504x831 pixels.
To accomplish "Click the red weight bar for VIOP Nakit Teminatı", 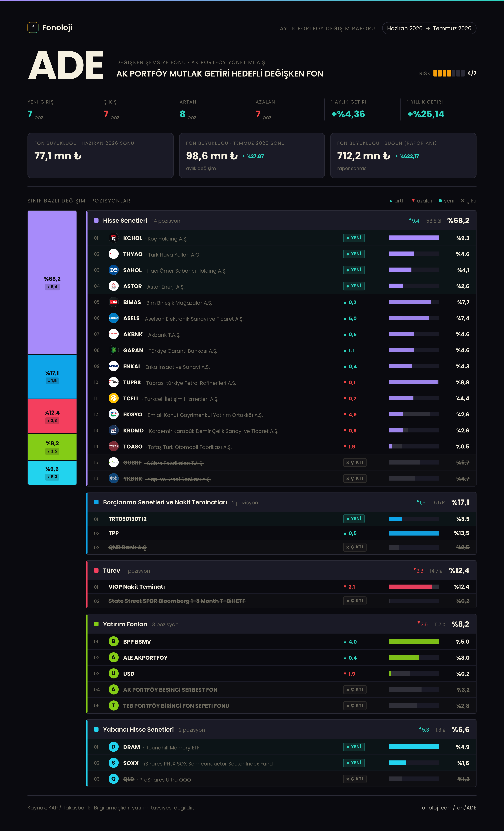I will pos(414,587).
